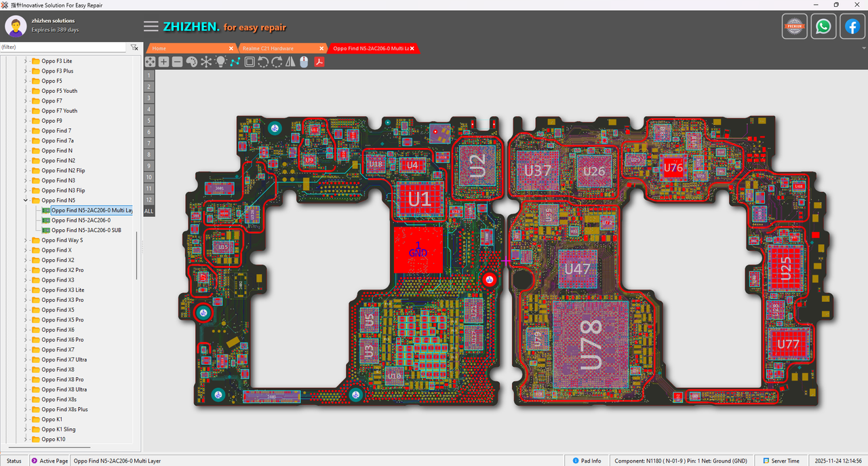Viewport: 868px width, 466px height.
Task: Close the Home tab
Action: tap(231, 48)
